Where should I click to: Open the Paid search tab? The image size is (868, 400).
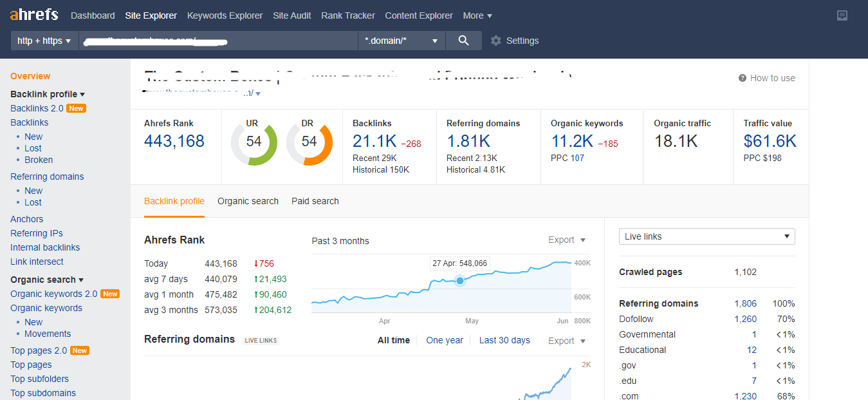pyautogui.click(x=315, y=201)
